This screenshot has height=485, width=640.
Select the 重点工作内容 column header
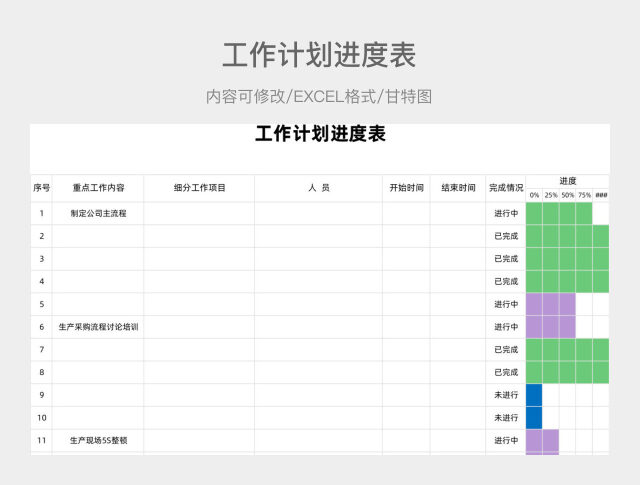98,188
